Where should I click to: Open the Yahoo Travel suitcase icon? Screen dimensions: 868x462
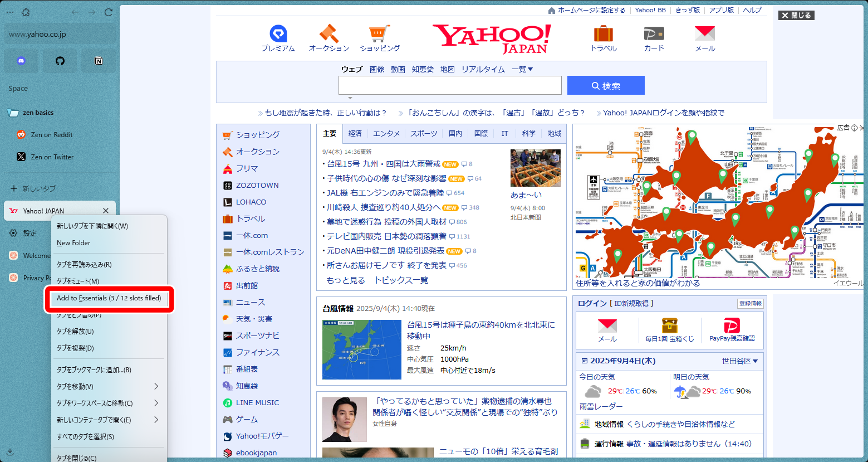[x=604, y=33]
